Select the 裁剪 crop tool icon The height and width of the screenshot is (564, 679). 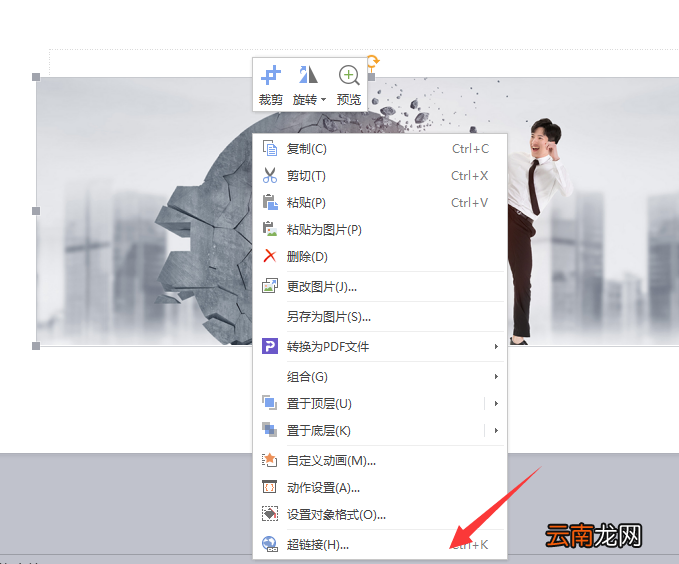[x=271, y=75]
